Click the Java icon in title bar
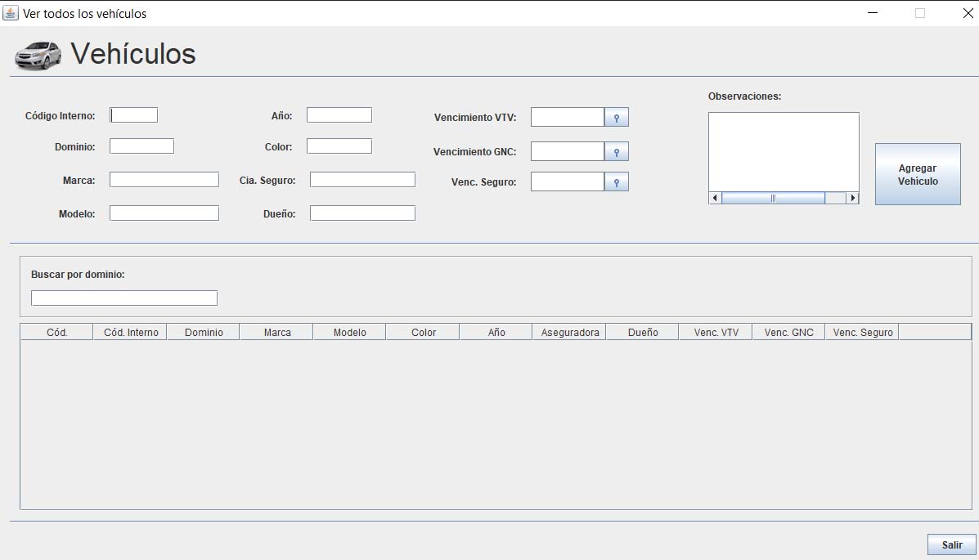979x560 pixels. point(11,13)
